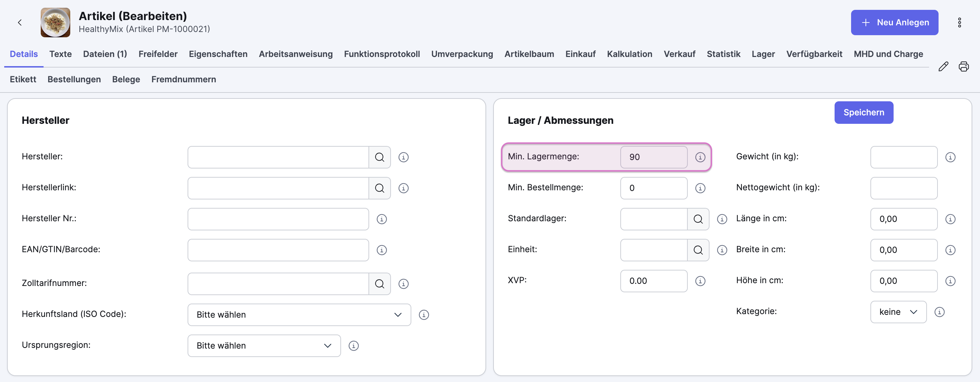Open the Herkunftsland (ISO Code) dropdown
The width and height of the screenshot is (980, 382).
pyautogui.click(x=299, y=314)
